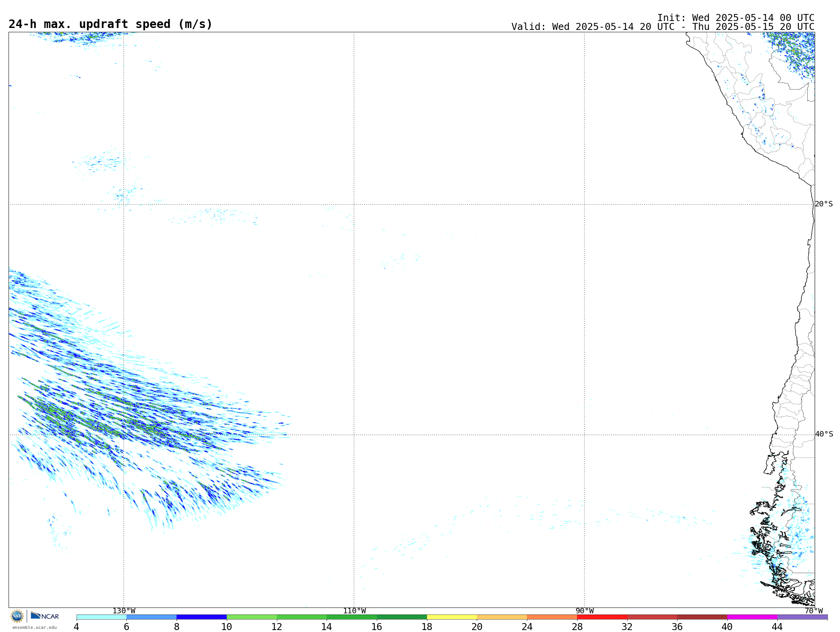Pick the dark green 16-18 colorbar swatch

(x=402, y=617)
